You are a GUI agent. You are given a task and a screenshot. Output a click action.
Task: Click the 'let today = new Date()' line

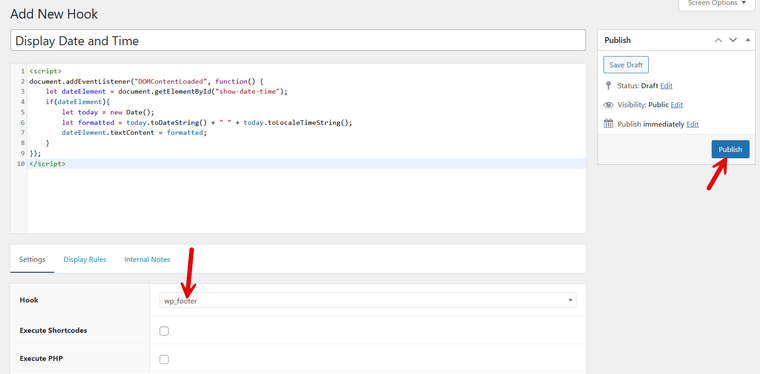click(x=108, y=112)
